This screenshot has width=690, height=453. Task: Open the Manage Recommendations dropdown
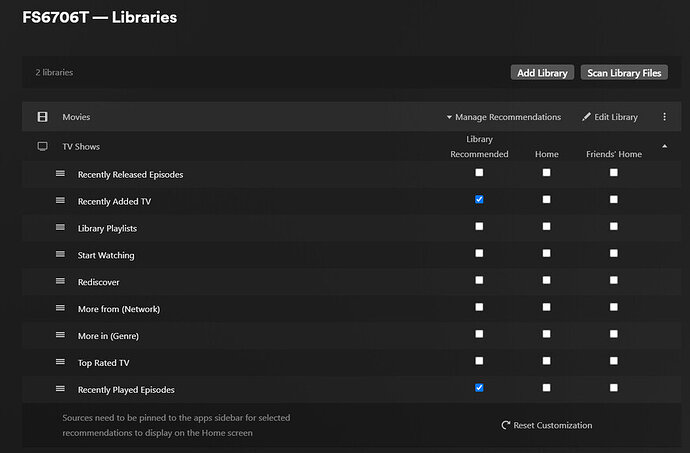coord(503,117)
